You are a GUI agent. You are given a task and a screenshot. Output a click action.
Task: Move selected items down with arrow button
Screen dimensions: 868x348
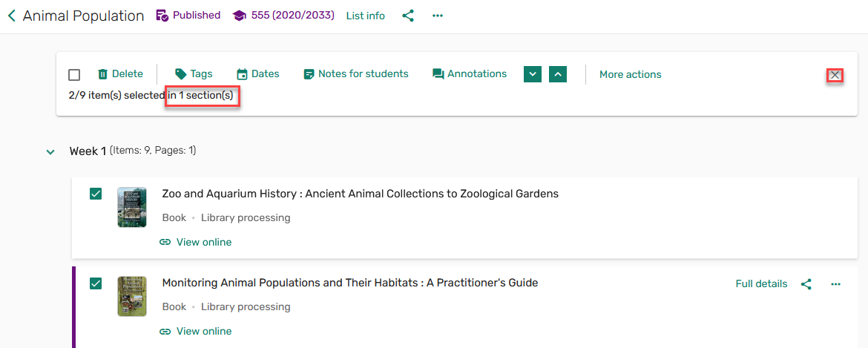pyautogui.click(x=533, y=74)
